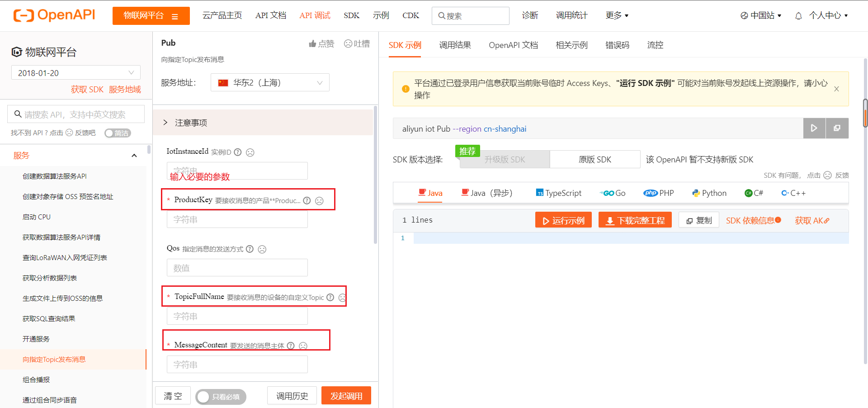868x408 pixels.
Task: Expand the 更多 menu
Action: click(x=617, y=15)
